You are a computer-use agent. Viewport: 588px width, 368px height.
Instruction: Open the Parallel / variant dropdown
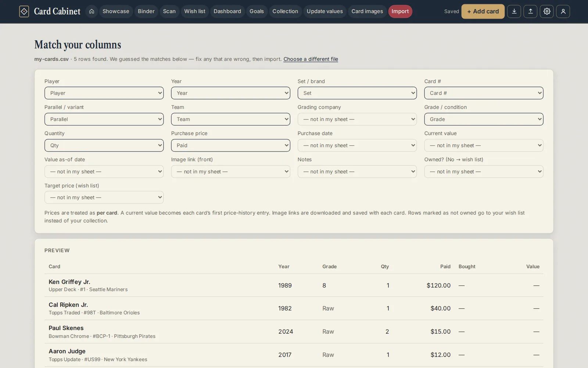(104, 119)
